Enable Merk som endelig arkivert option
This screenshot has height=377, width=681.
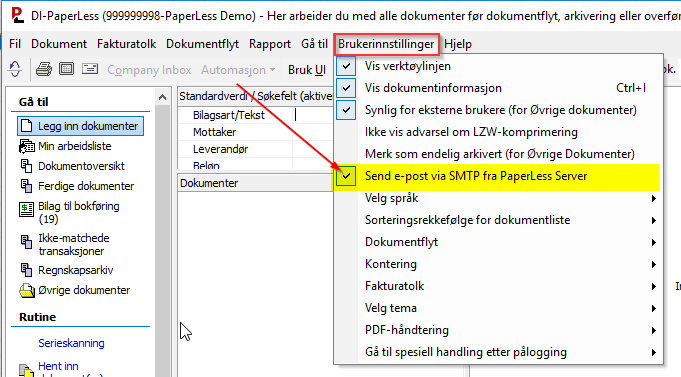[x=498, y=154]
